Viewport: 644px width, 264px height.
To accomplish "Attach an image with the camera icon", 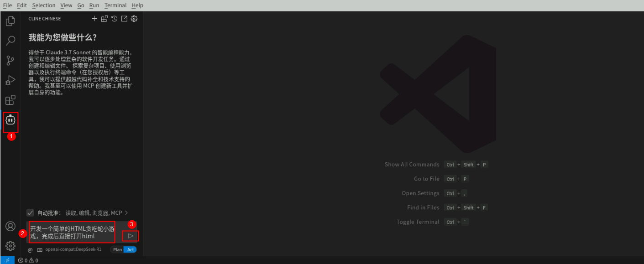I will tap(40, 250).
